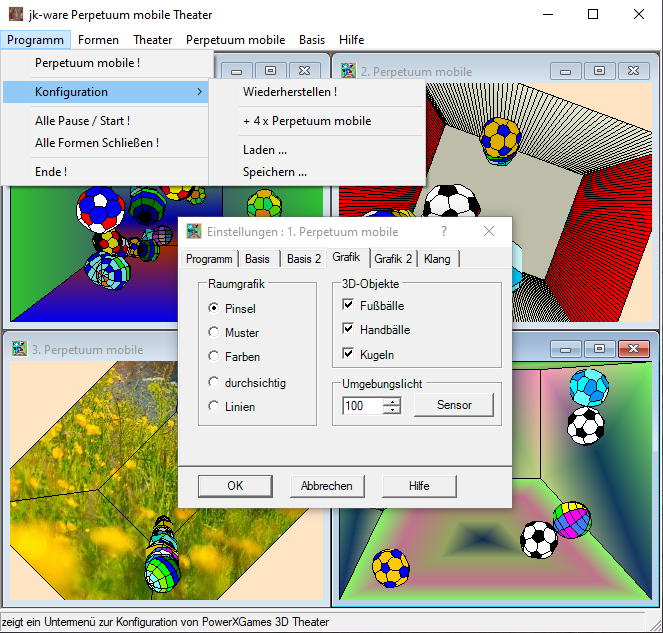Click the jk-ware app icon in title bar
Viewport: 663px width, 633px height.
pyautogui.click(x=16, y=14)
